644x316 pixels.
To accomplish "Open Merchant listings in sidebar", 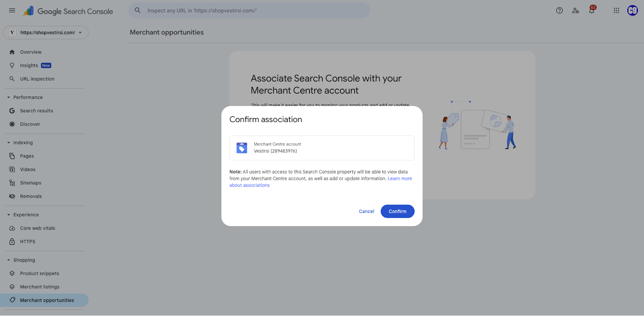I will [39, 287].
